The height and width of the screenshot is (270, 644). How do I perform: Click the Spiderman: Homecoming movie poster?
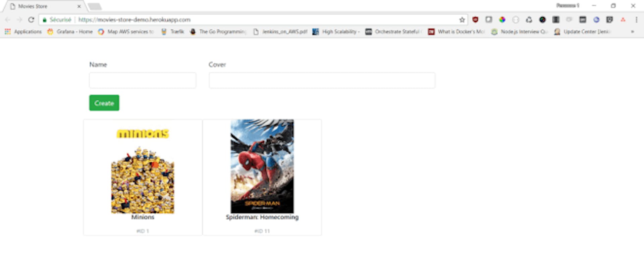[x=262, y=166]
